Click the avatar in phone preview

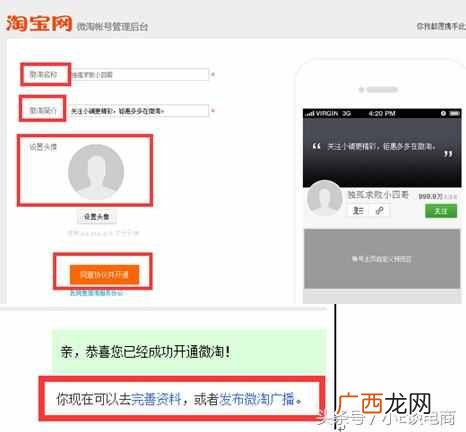(x=325, y=198)
